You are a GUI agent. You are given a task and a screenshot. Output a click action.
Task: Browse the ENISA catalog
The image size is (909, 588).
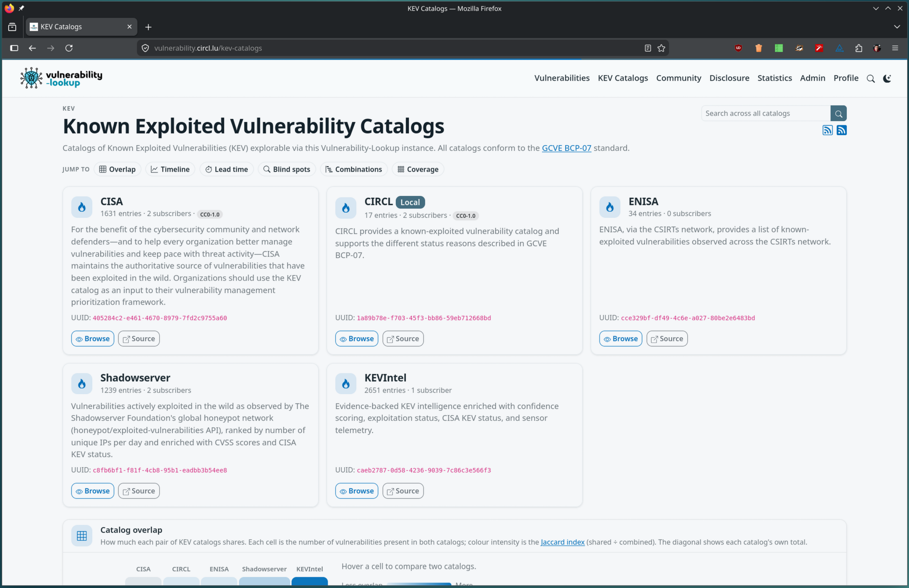[x=621, y=339]
